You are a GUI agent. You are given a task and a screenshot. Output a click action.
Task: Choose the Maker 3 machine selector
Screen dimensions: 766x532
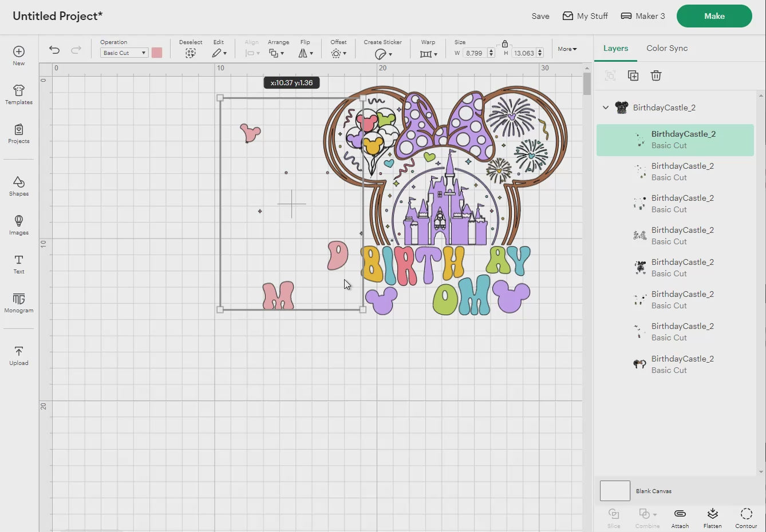[643, 16]
